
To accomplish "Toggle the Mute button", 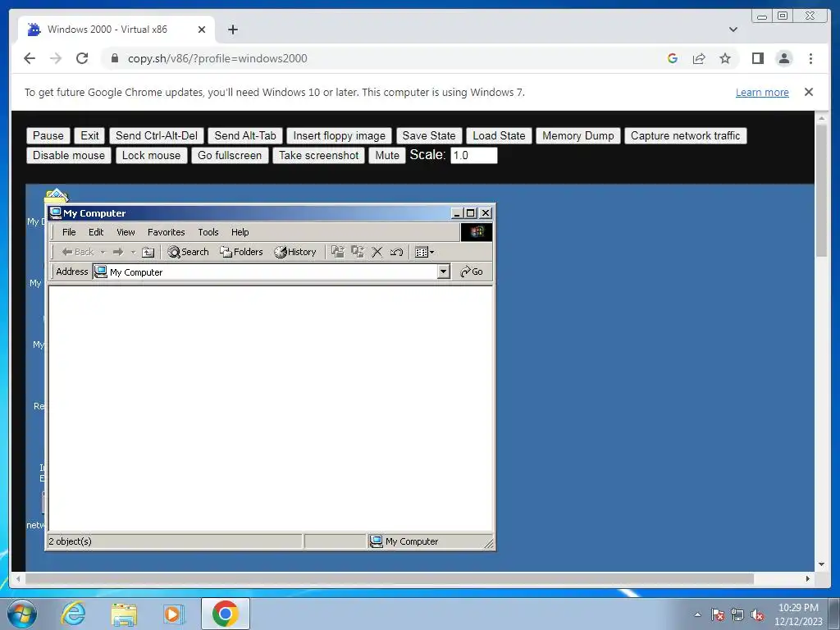I will tap(387, 155).
